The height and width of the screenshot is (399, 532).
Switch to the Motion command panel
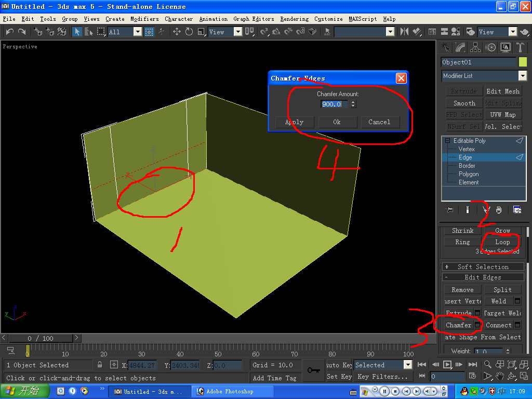pyautogui.click(x=490, y=47)
